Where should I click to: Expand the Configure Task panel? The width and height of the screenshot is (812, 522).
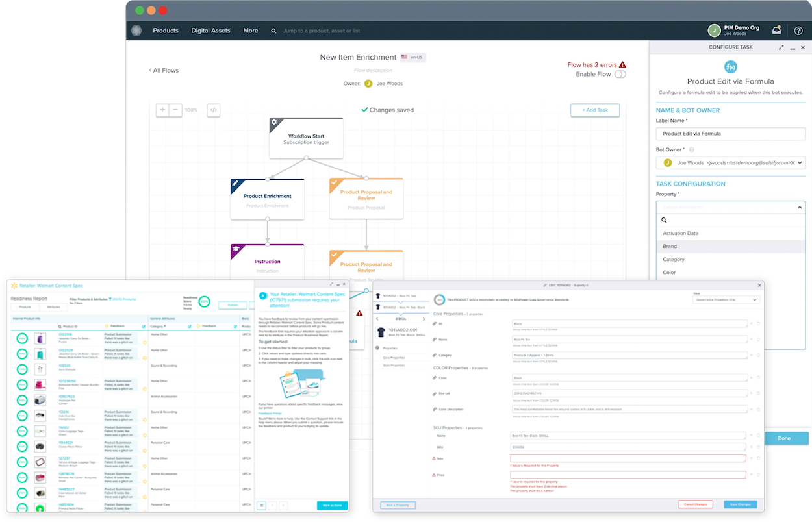point(781,47)
